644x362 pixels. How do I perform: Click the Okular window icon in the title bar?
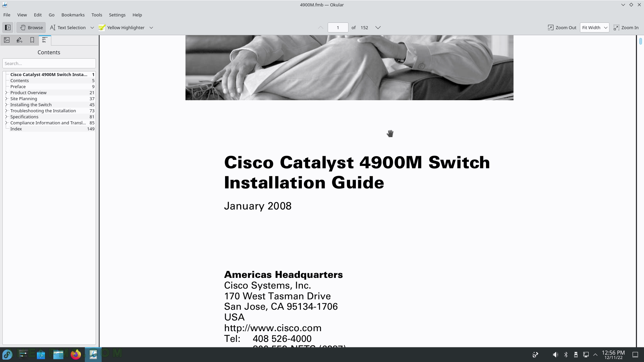[x=5, y=5]
